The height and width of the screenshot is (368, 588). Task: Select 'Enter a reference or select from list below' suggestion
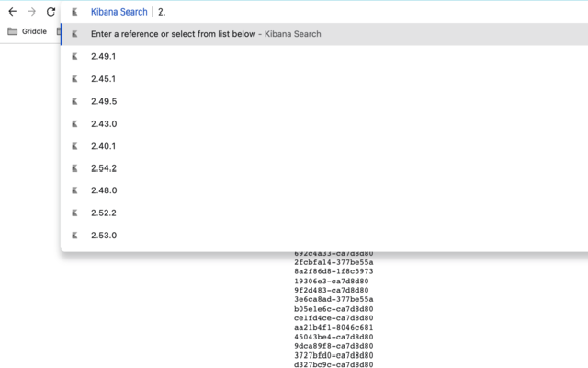(324, 34)
